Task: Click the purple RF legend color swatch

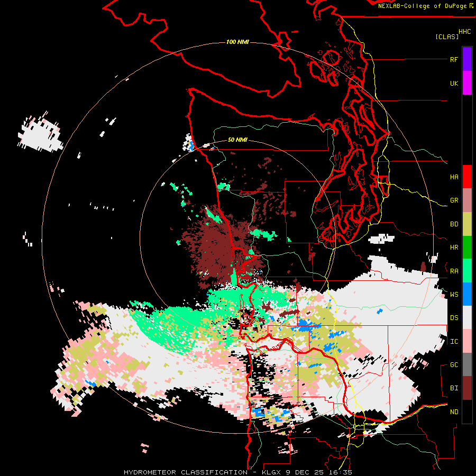Action: click(467, 59)
